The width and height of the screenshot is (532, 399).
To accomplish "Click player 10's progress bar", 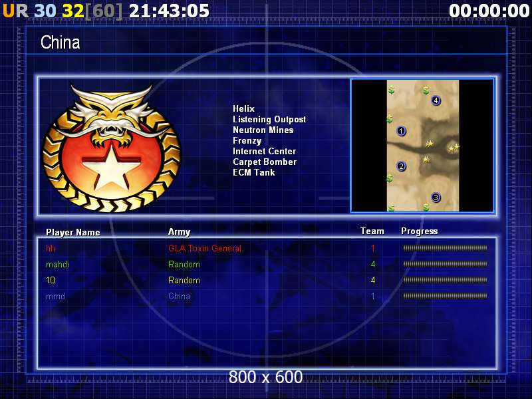I will coord(445,280).
